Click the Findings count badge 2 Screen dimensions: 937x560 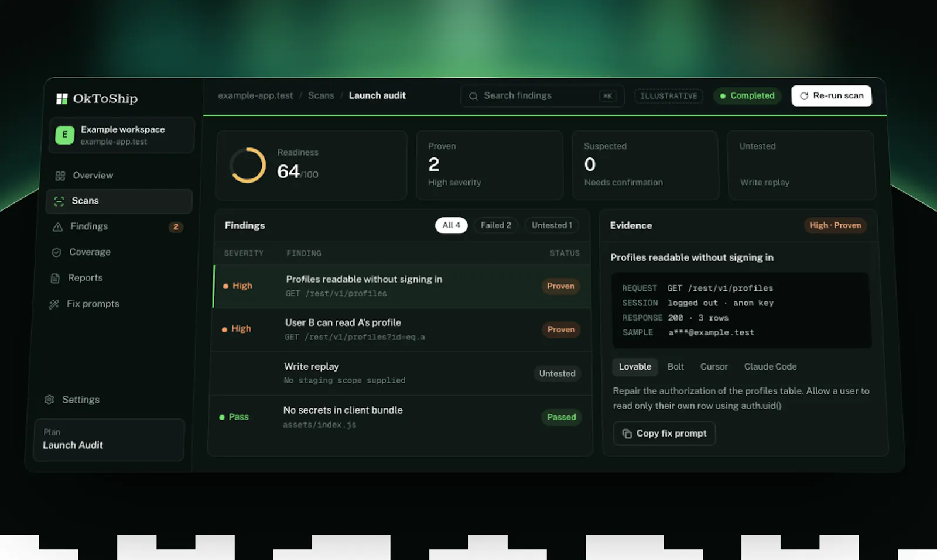(176, 227)
